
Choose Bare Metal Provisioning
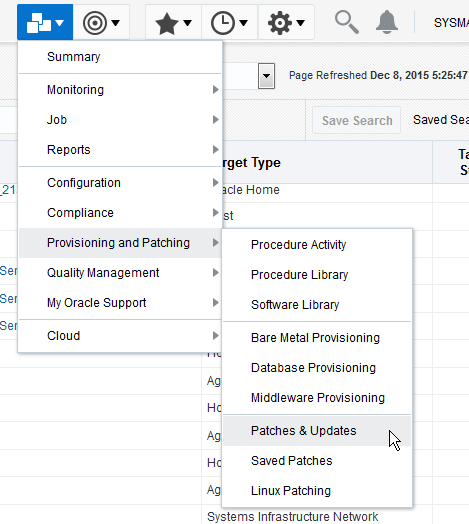point(317,338)
